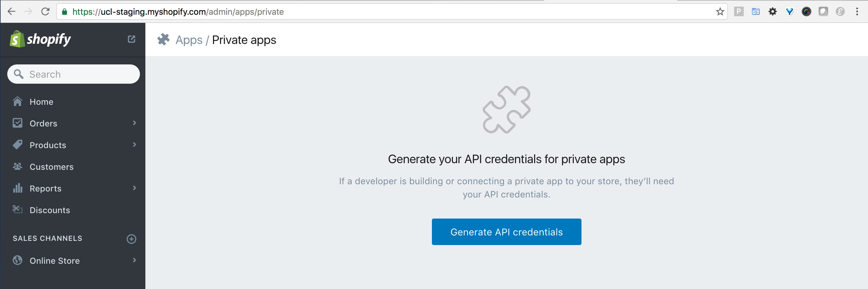The width and height of the screenshot is (868, 289).
Task: Focus the sidebar Search field
Action: 78,74
